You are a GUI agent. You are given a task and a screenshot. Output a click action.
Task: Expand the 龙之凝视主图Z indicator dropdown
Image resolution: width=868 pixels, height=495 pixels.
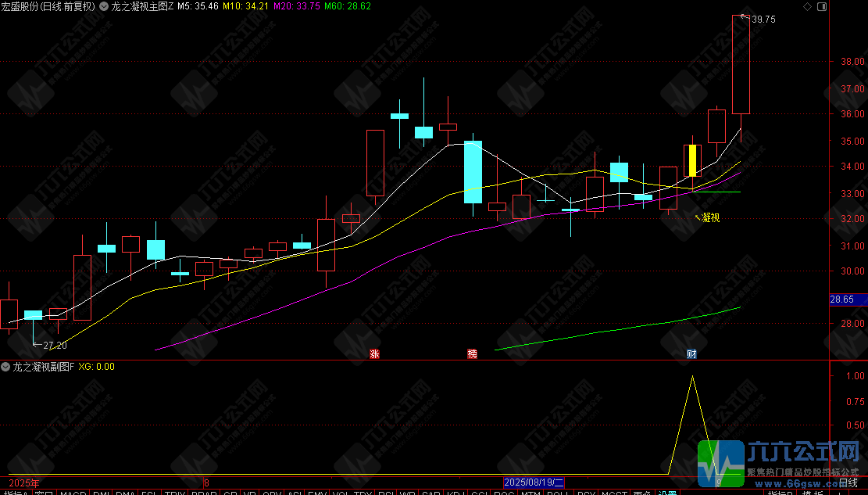[x=103, y=7]
